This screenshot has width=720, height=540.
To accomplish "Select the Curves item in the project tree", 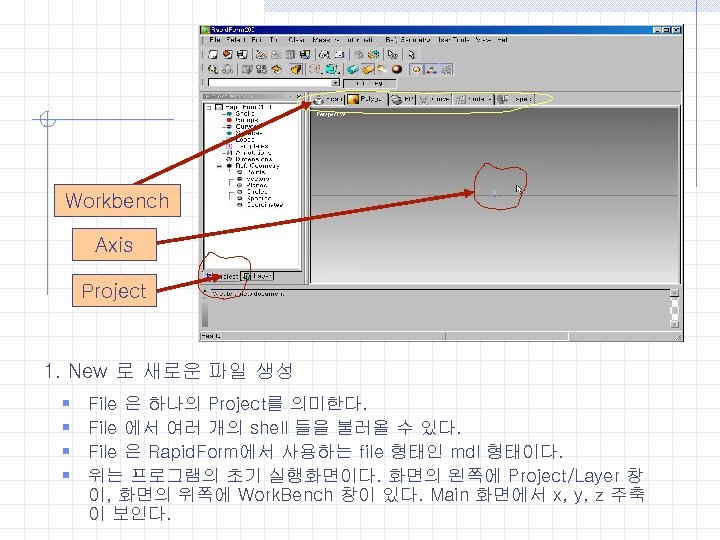I will click(x=246, y=126).
